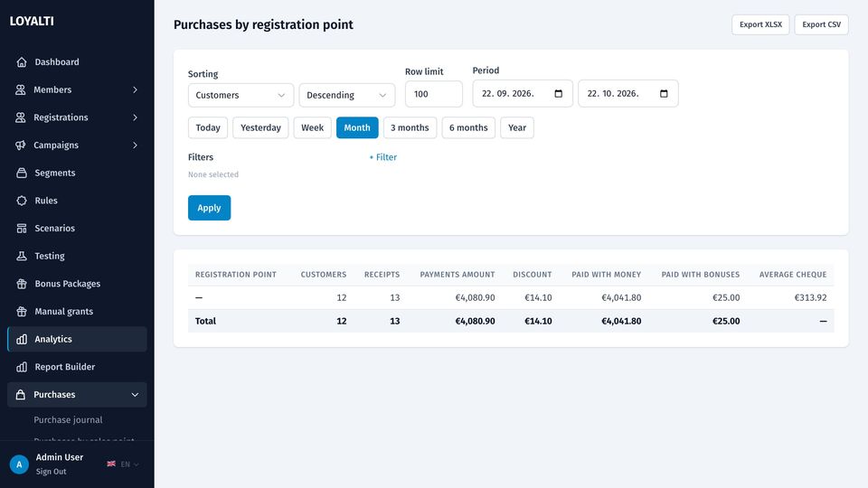
Task: Click the Admin User avatar
Action: tap(19, 465)
